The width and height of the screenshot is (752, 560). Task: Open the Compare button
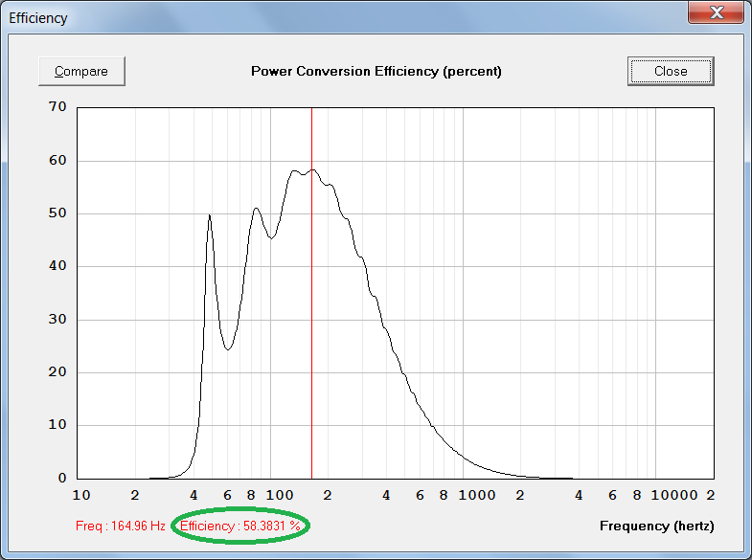81,72
